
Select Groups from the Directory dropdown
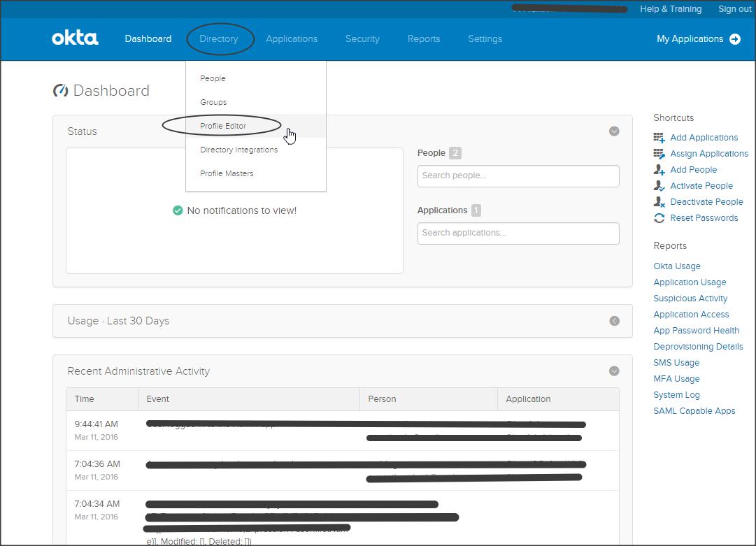pyautogui.click(x=255, y=102)
